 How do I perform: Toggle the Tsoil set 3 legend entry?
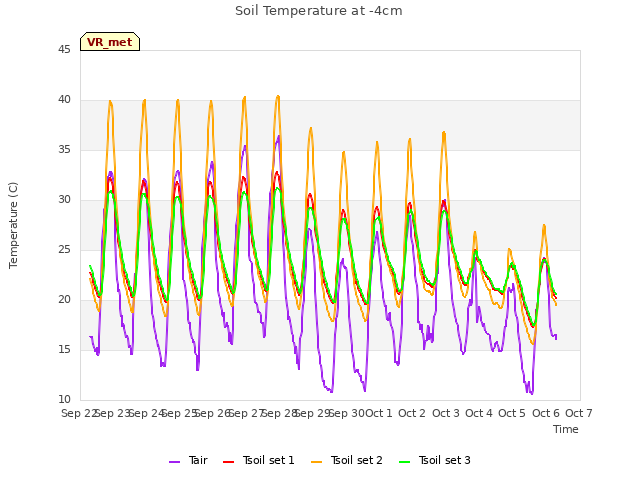[x=435, y=460]
